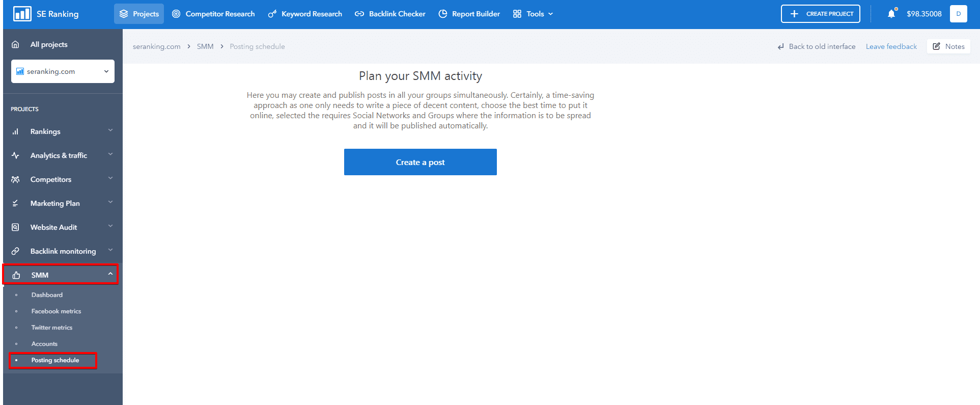Open the Projects tab
This screenshot has width=980, height=405.
click(x=139, y=14)
